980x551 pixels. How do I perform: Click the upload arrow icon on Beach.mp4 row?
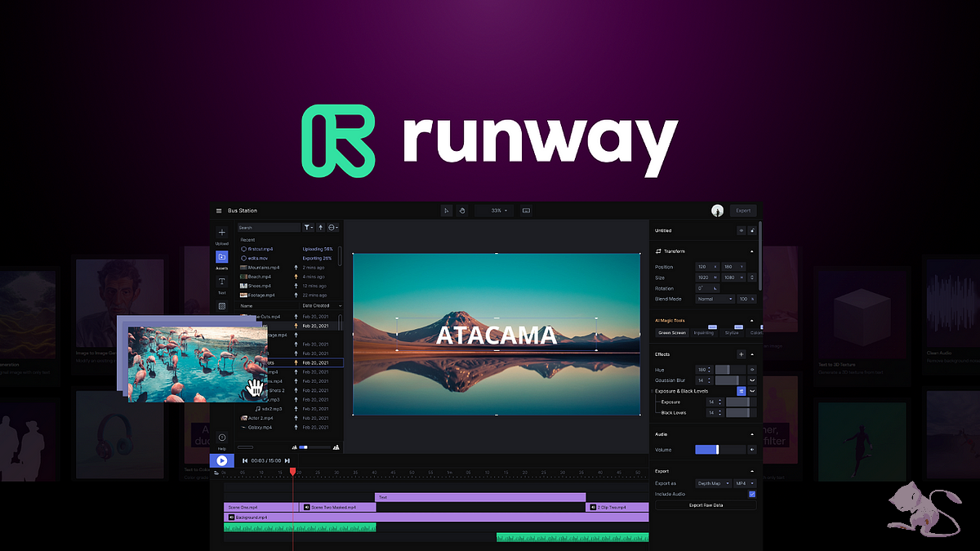click(x=296, y=276)
